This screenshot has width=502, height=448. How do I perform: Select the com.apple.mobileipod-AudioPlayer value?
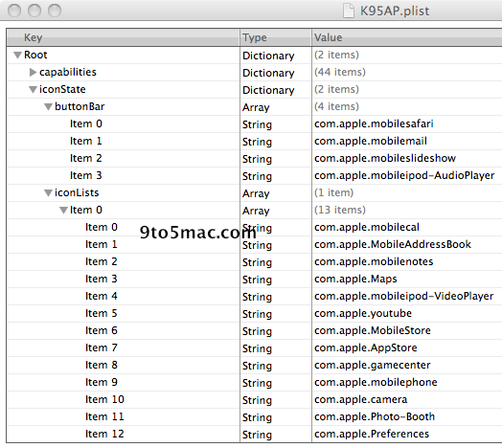pyautogui.click(x=404, y=176)
